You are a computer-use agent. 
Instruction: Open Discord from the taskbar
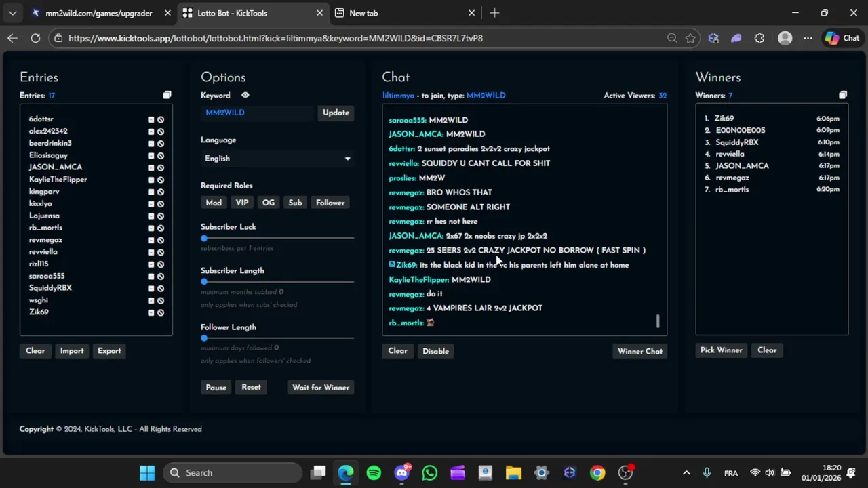[x=402, y=473]
